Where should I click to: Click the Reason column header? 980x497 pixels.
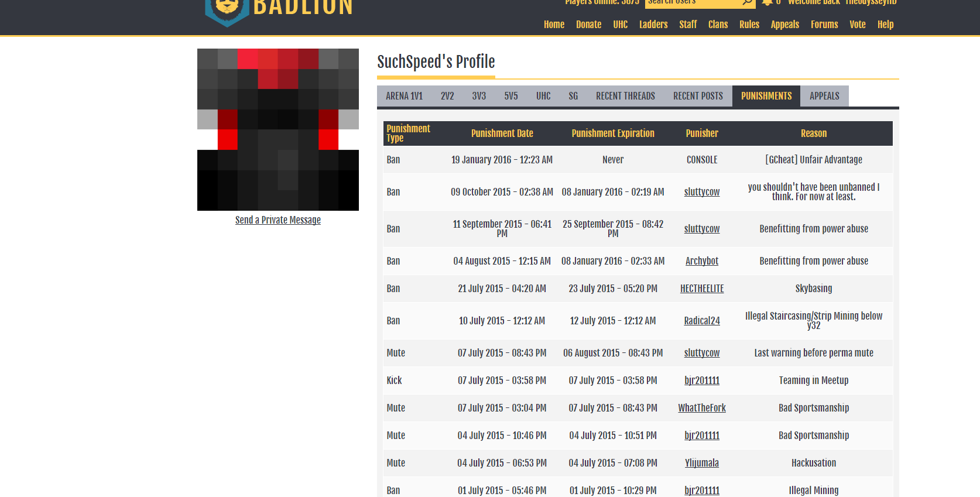click(814, 133)
